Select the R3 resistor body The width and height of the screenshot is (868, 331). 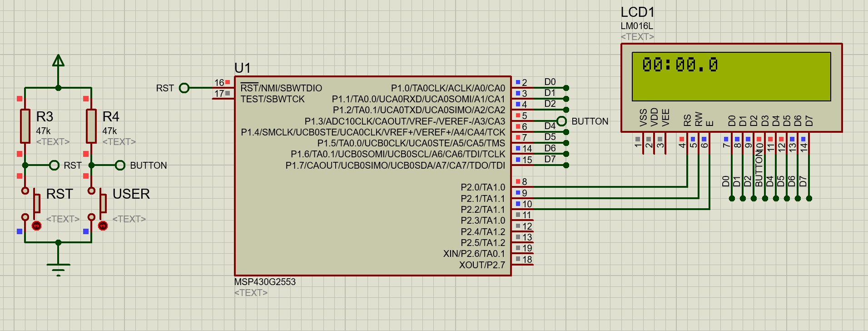pyautogui.click(x=25, y=126)
